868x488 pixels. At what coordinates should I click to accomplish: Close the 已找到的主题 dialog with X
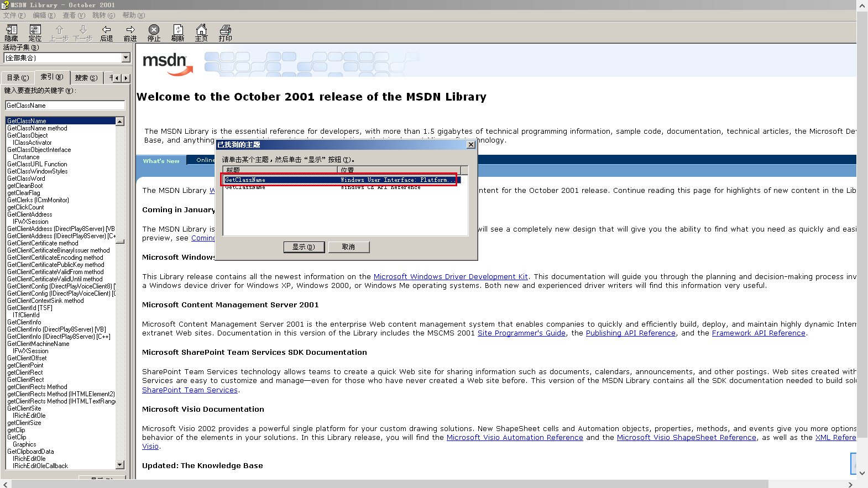[x=471, y=145]
